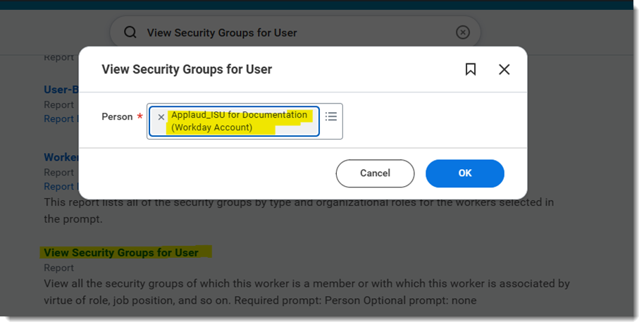Bookmark the View Security Groups dialog

click(470, 69)
